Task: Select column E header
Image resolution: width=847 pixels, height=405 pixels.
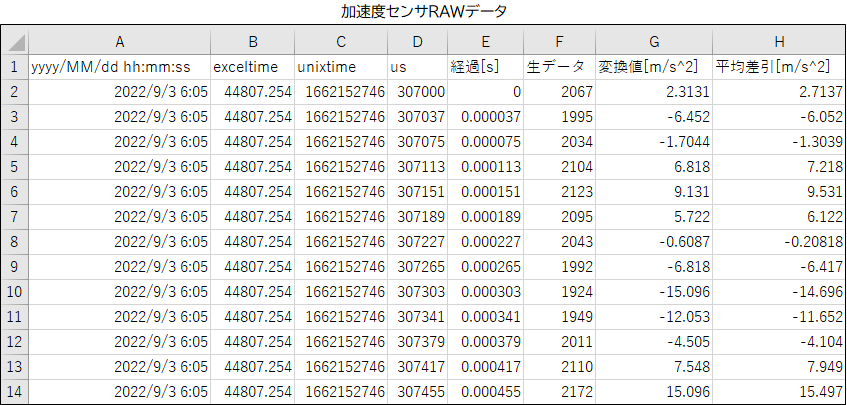Action: (486, 42)
